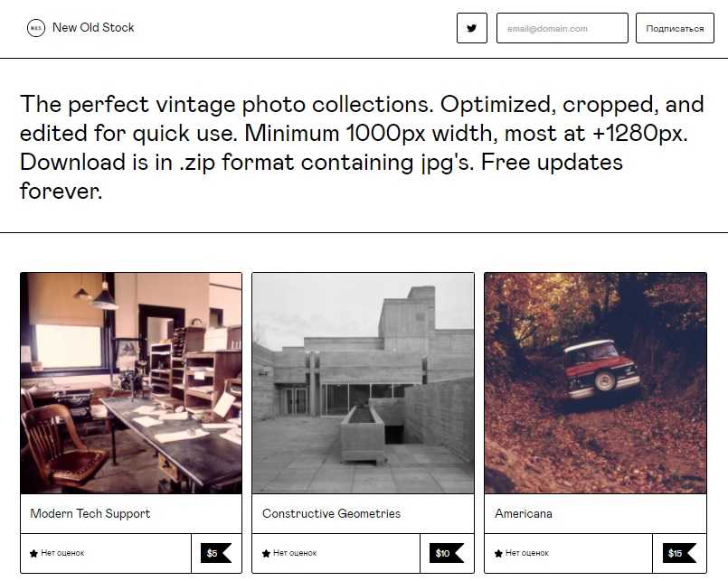728x581 pixels.
Task: Click the $10 price tag
Action: 445,553
